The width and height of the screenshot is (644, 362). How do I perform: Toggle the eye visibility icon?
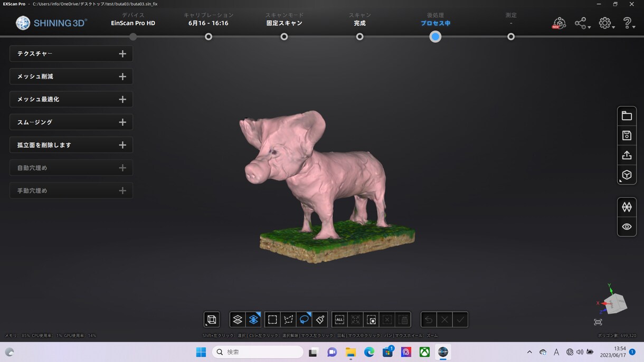(627, 226)
